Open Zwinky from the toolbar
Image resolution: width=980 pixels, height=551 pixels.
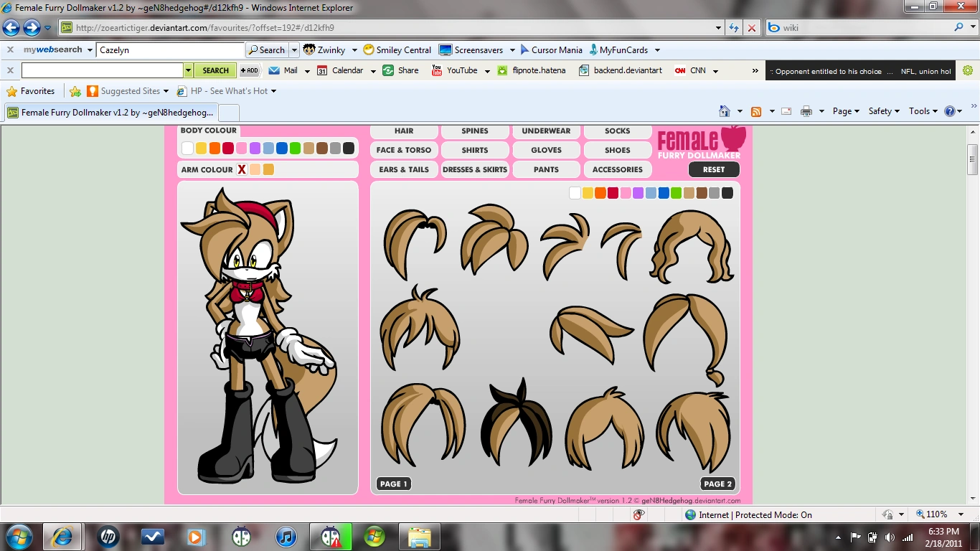tap(324, 50)
